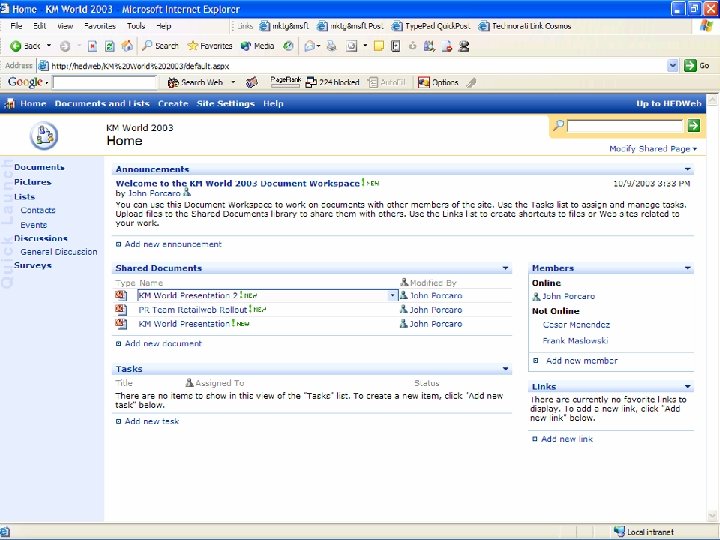Expand the Links web part menu arrow
The image size is (720, 540).
[687, 387]
